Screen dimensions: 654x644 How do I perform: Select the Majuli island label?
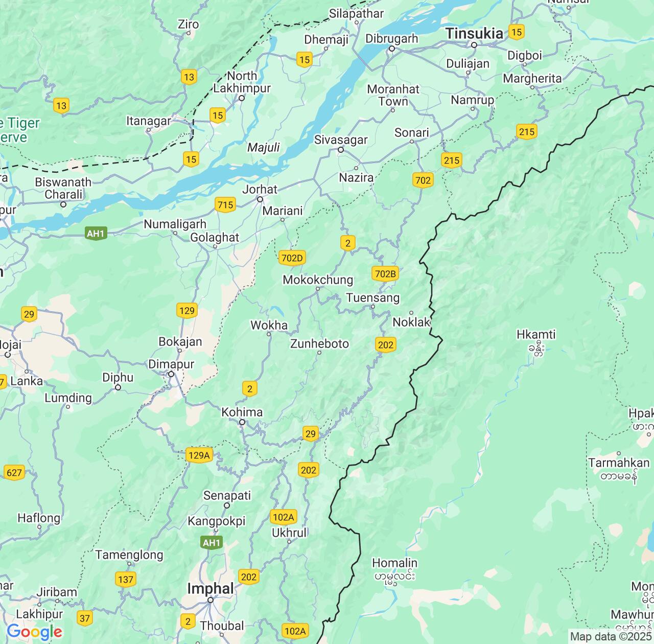[x=263, y=148]
